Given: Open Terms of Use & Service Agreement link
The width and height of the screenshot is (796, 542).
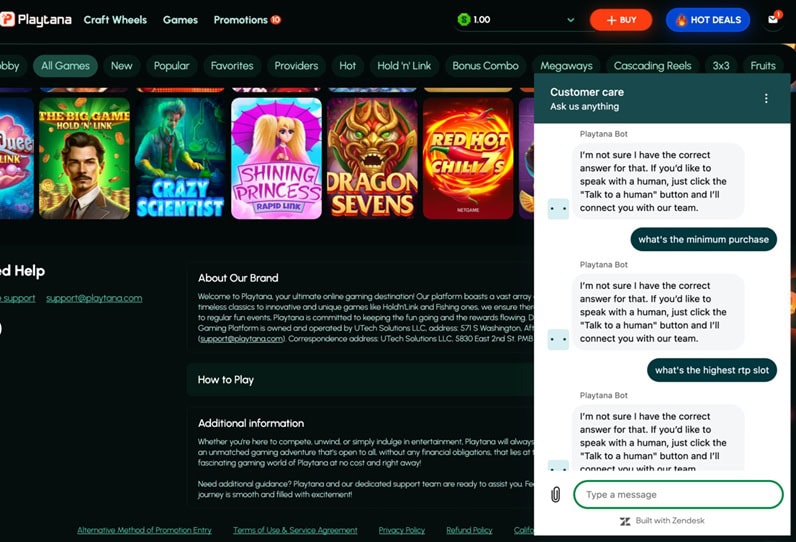Looking at the screenshot, I should (x=295, y=530).
